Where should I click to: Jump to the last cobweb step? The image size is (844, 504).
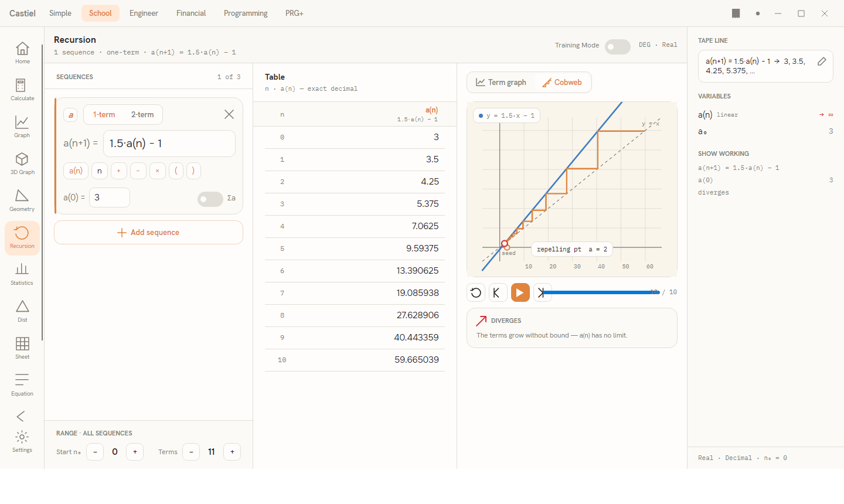point(542,292)
